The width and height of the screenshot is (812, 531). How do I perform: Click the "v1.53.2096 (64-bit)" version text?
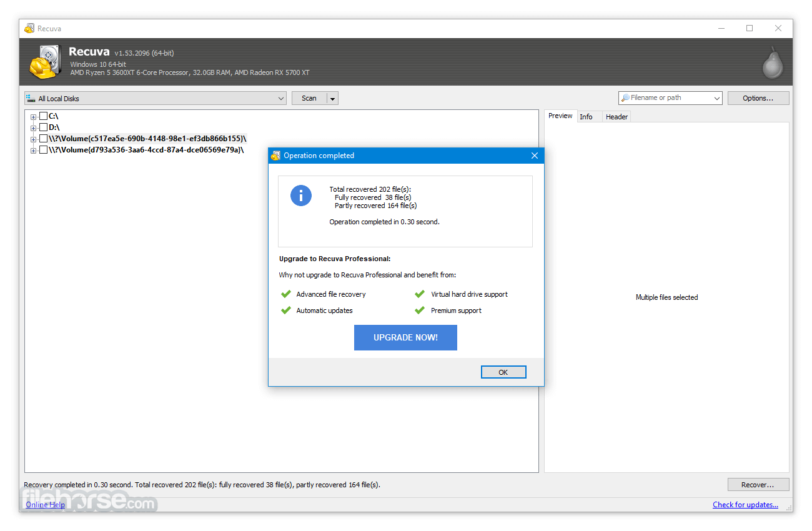click(x=144, y=54)
